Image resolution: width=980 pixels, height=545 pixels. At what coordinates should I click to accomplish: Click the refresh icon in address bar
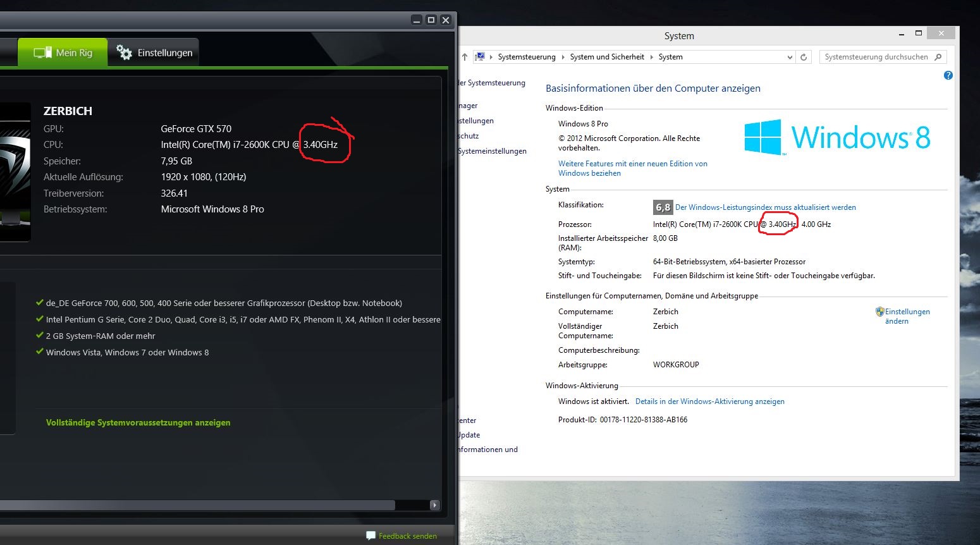(x=804, y=57)
